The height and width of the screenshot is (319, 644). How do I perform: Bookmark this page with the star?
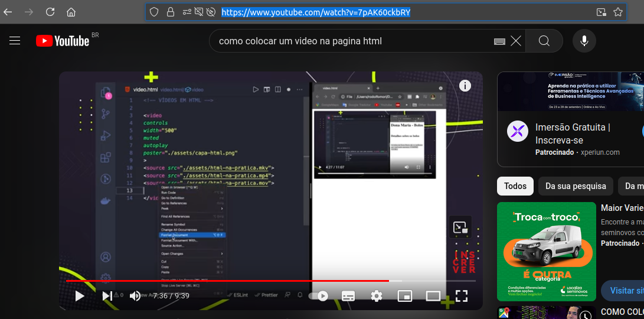click(x=617, y=12)
